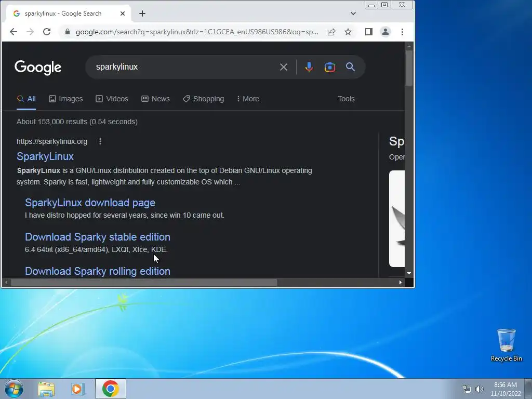Switch to News results tab

(x=155, y=99)
